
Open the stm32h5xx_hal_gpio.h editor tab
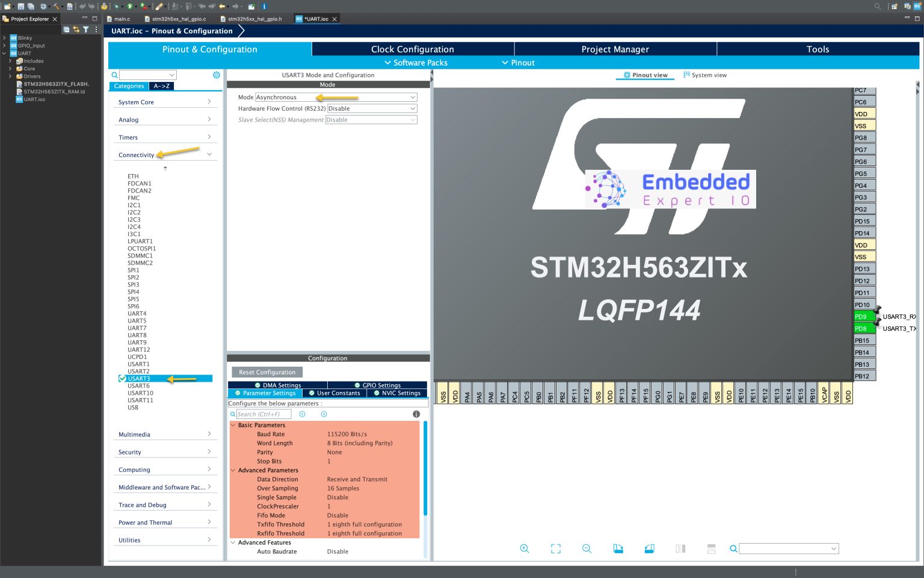click(x=251, y=19)
